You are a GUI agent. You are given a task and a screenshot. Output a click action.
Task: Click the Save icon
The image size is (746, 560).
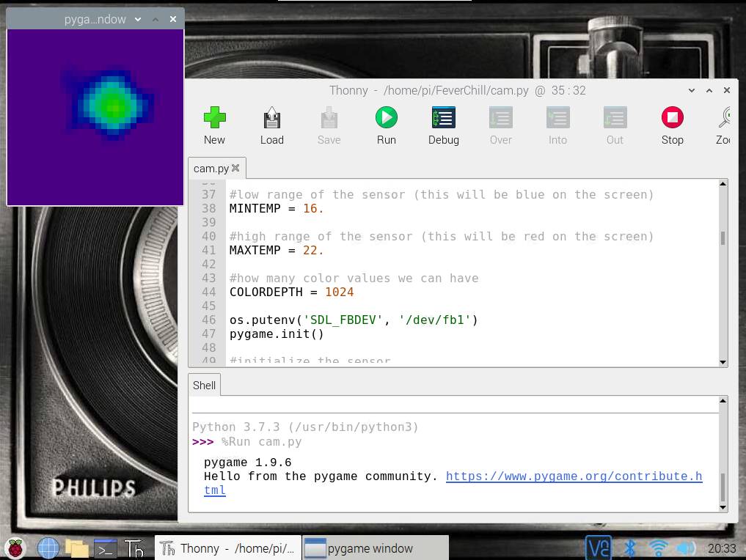click(x=329, y=117)
